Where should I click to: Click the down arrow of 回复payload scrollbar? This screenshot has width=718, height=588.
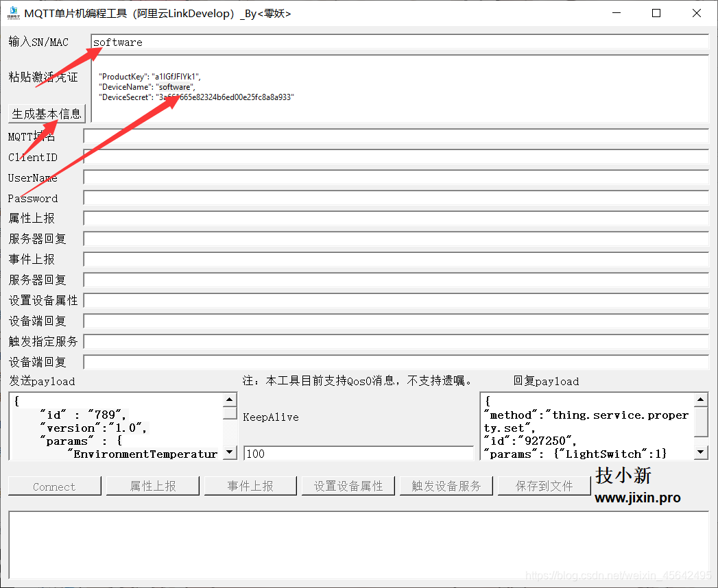(x=701, y=452)
